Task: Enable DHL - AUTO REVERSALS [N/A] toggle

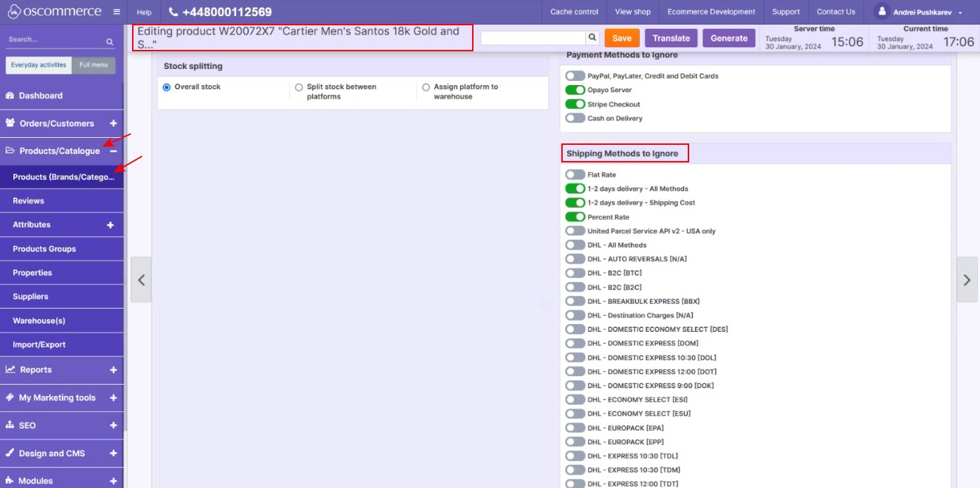Action: (575, 259)
